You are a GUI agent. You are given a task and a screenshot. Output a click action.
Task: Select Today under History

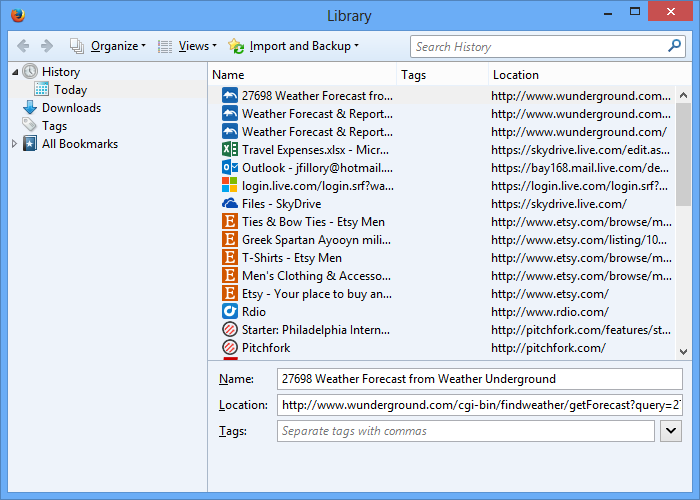(71, 90)
